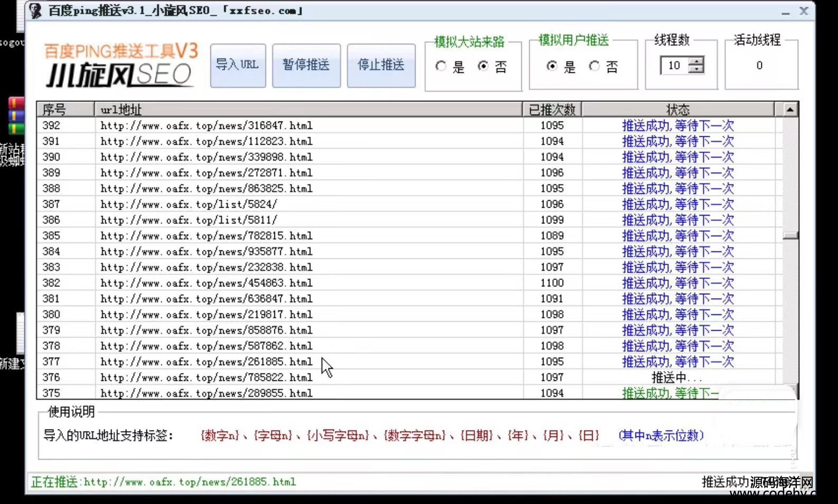
Task: Select 是 under 模拟用户推送
Action: (x=551, y=67)
